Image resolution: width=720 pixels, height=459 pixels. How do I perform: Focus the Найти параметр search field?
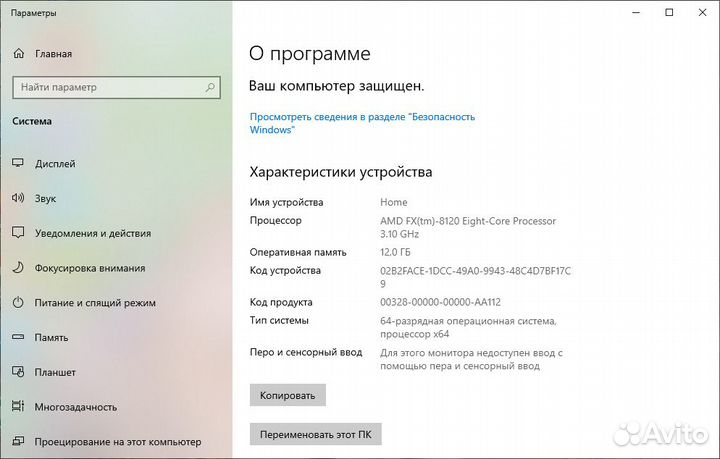click(x=117, y=87)
